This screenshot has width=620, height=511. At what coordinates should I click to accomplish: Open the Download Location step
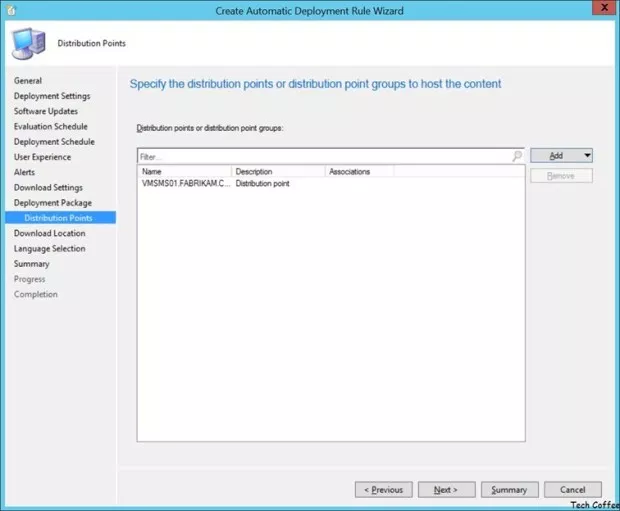point(50,233)
